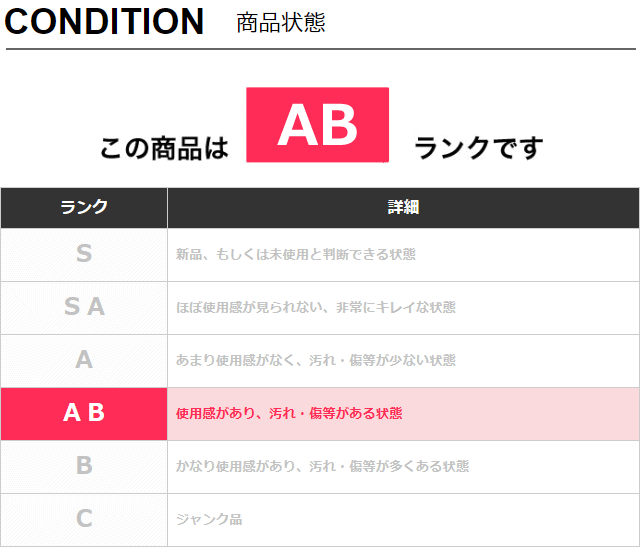The width and height of the screenshot is (640, 550).
Task: Select the C rank cell
Action: (x=84, y=519)
